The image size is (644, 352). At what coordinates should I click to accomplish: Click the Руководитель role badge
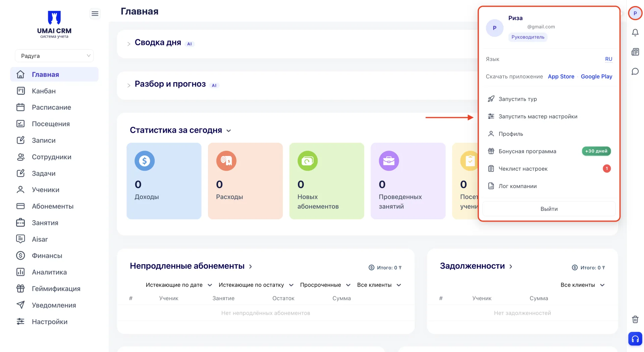tap(528, 37)
